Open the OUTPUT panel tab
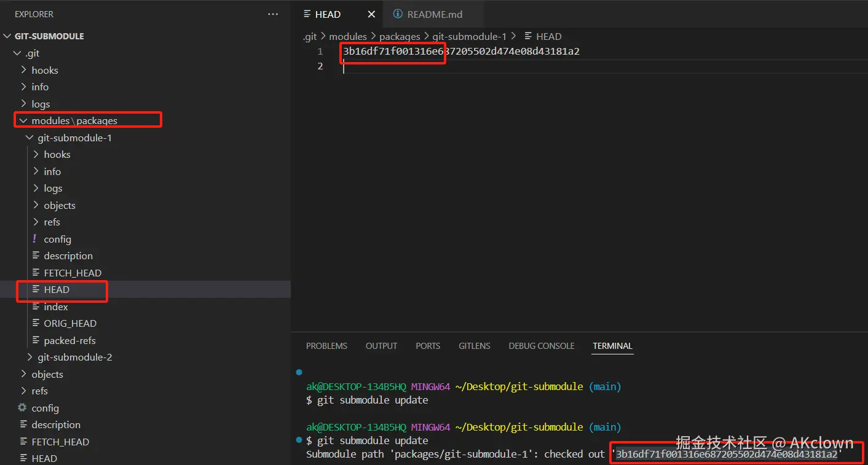The image size is (868, 465). coord(381,346)
